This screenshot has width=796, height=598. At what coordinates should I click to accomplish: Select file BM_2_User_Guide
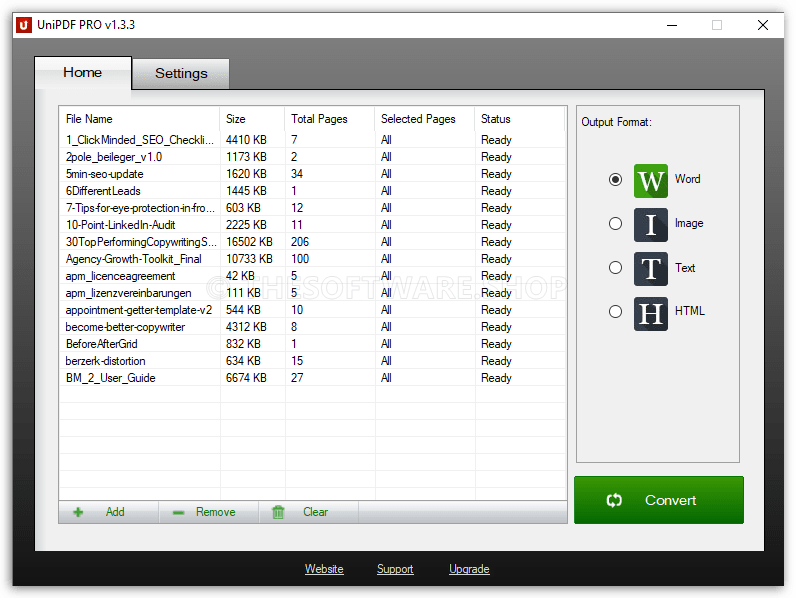pyautogui.click(x=111, y=378)
